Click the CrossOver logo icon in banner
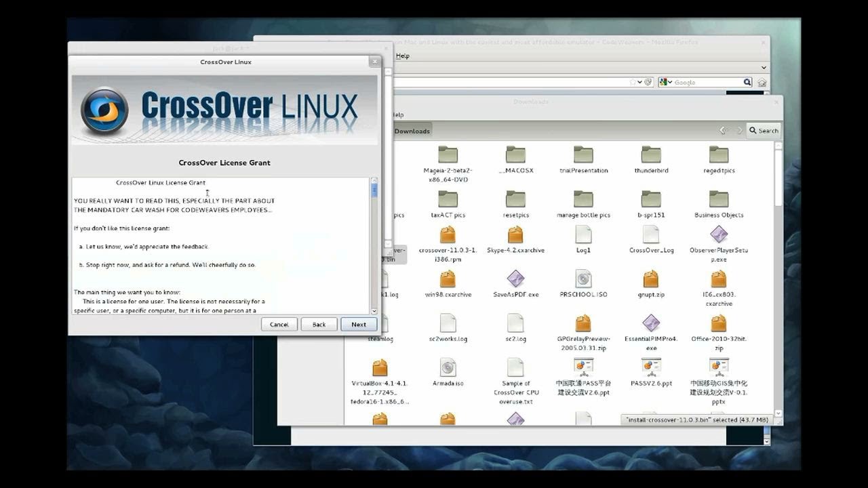 [104, 110]
